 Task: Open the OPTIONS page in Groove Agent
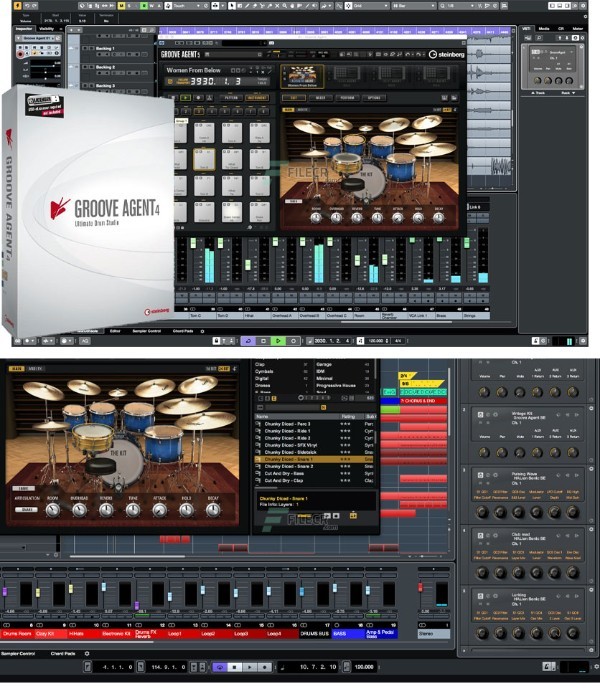[x=374, y=97]
